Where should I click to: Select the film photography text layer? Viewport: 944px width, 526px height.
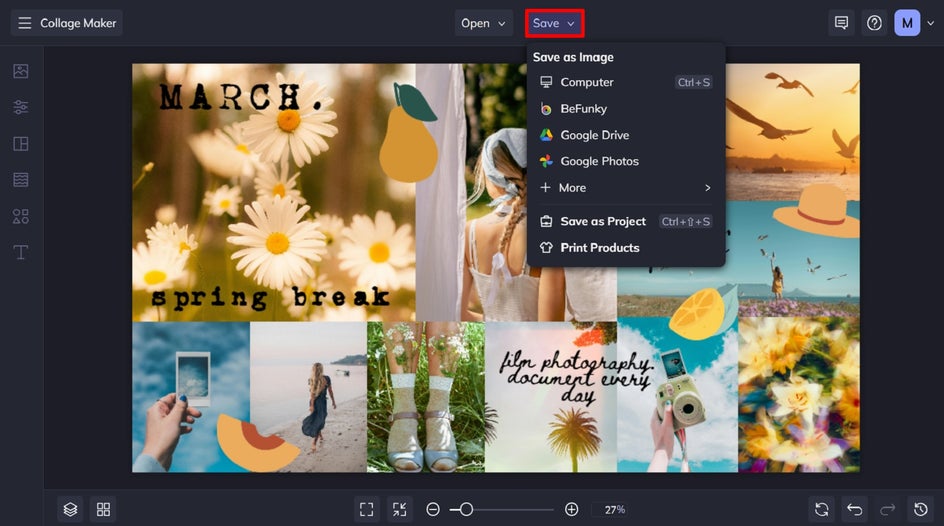[576, 377]
